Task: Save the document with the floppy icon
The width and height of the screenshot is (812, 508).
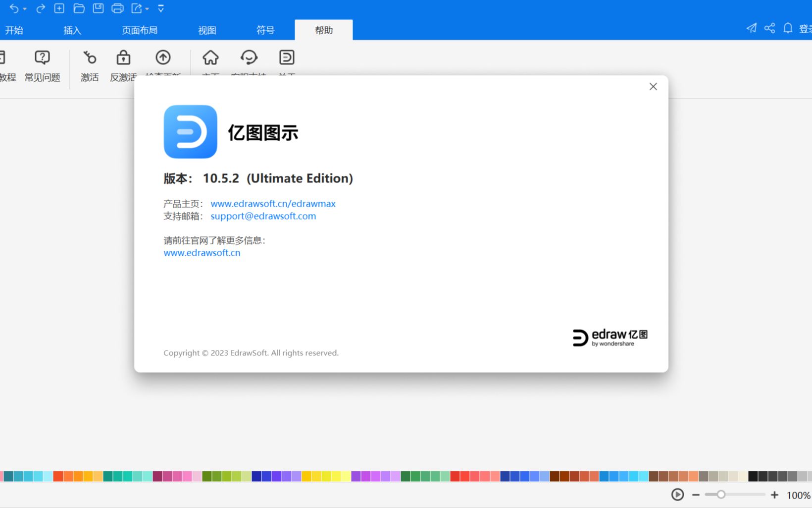Action: coord(98,8)
